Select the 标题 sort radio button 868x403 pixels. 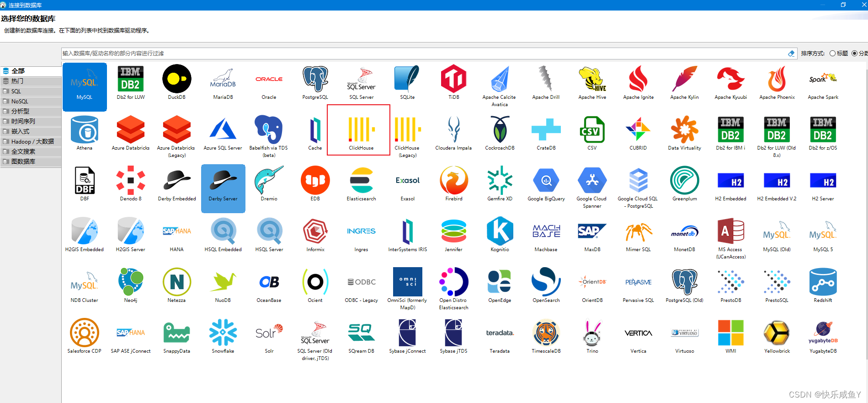click(x=832, y=54)
